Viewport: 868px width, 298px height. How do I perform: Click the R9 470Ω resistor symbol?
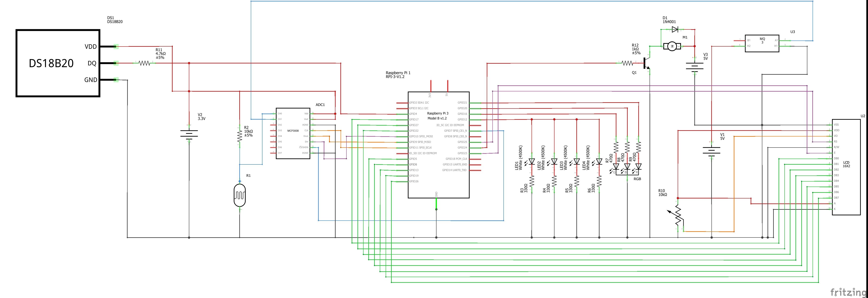coord(638,148)
